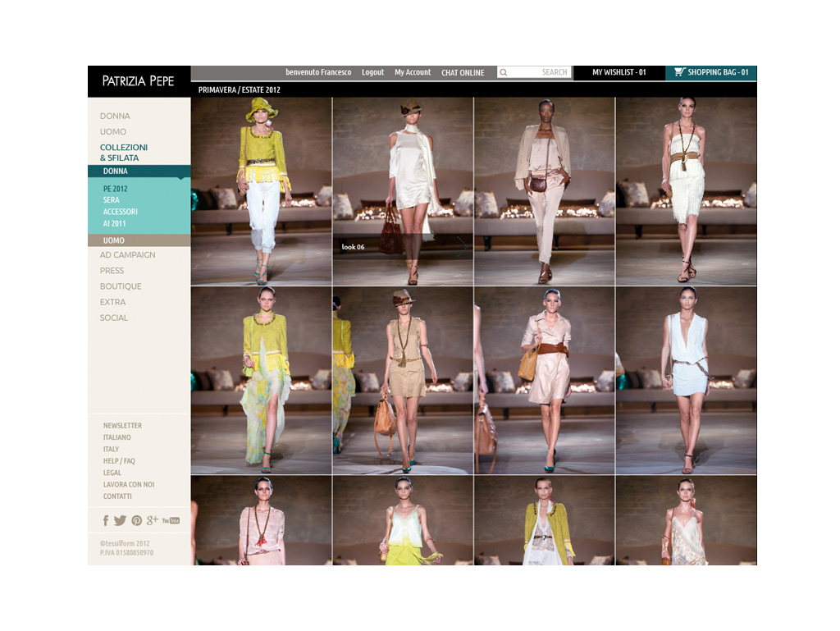
Task: Select ACCESSORI collection
Action: pos(120,212)
